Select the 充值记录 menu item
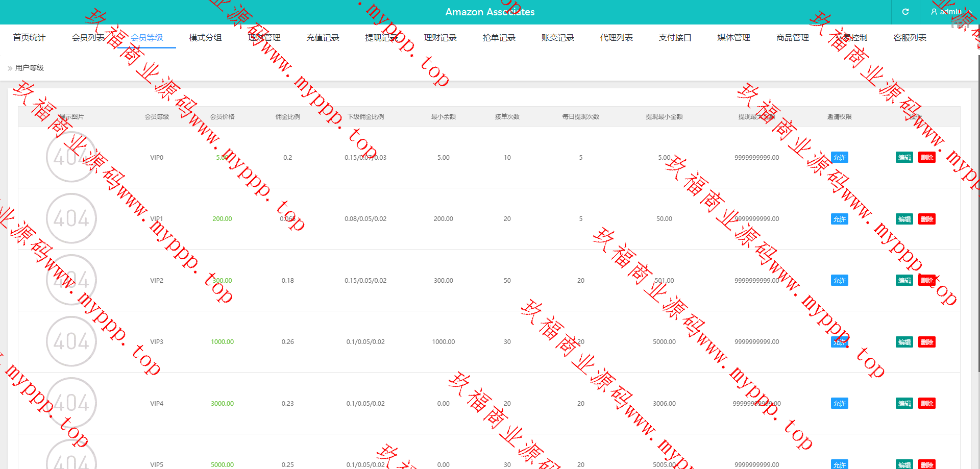The width and height of the screenshot is (980, 469). tap(323, 38)
